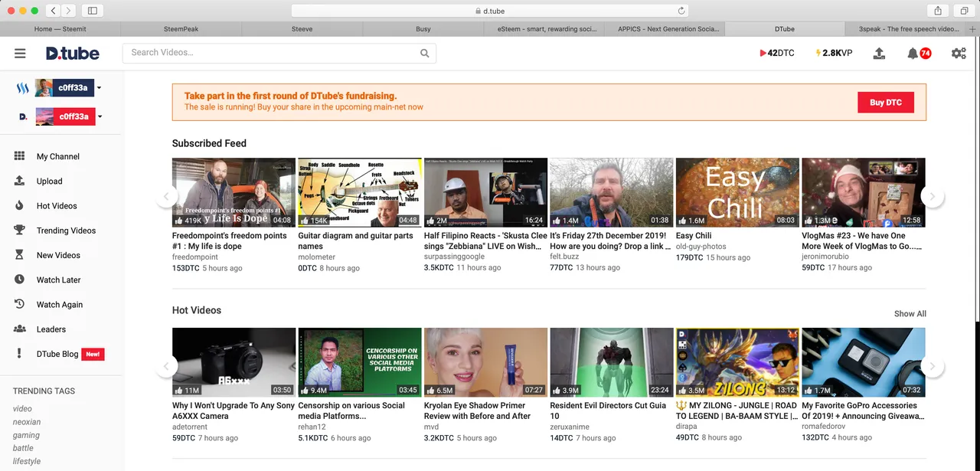Viewport: 980px width, 471px height.
Task: Click the Buy DTC button
Action: click(886, 103)
